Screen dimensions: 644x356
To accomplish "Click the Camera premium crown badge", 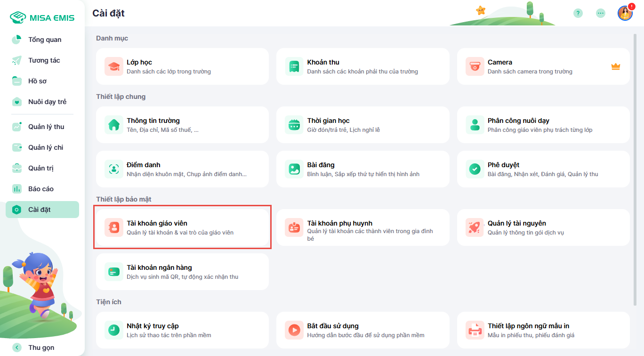I will 615,66.
